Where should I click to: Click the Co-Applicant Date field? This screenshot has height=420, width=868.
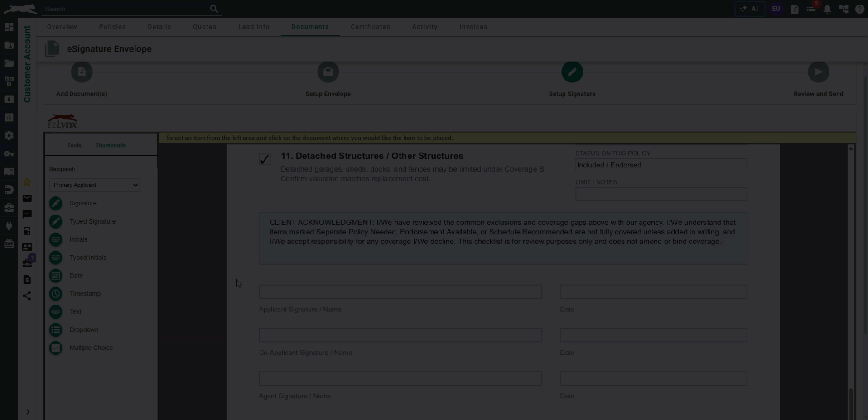(x=653, y=335)
